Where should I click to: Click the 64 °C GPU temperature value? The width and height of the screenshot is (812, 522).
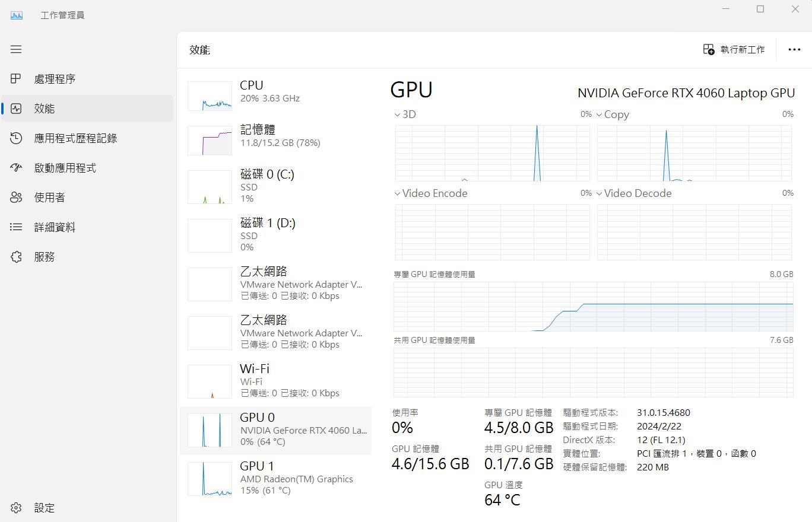pyautogui.click(x=502, y=500)
